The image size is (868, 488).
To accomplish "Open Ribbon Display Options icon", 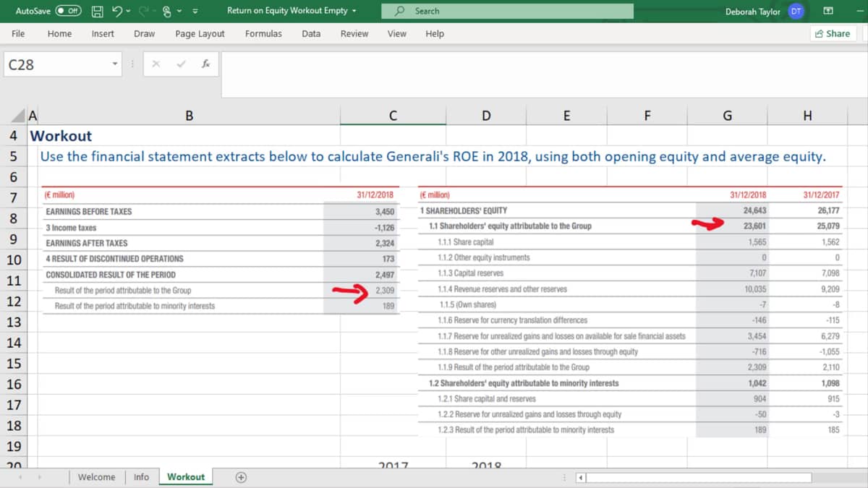I will tap(828, 11).
